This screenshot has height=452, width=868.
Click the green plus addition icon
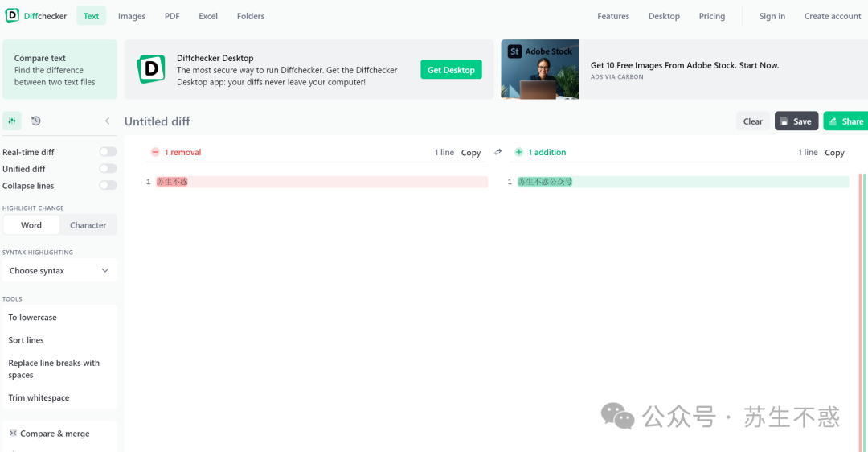[518, 152]
